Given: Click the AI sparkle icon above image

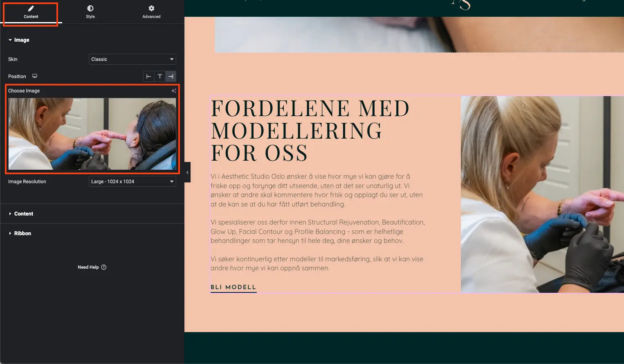Looking at the screenshot, I should coord(174,91).
